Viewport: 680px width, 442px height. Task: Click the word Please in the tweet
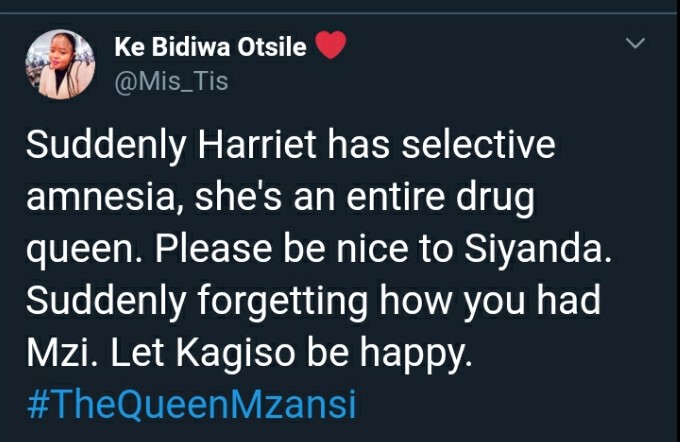pyautogui.click(x=214, y=249)
